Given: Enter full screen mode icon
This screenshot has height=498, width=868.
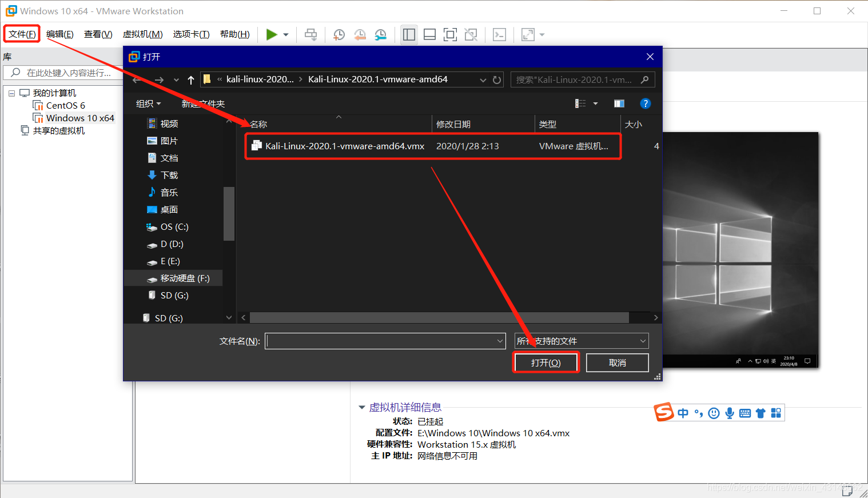Looking at the screenshot, I should tap(450, 35).
